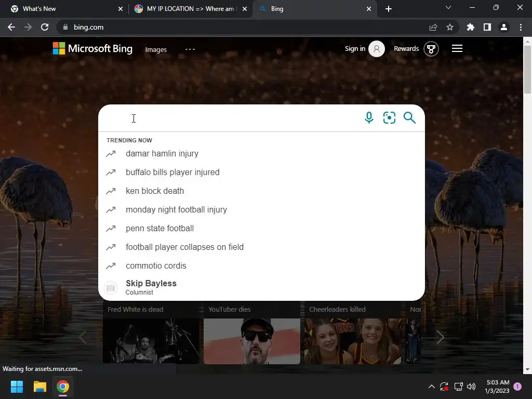This screenshot has width=532, height=399.
Task: Click the share page icon
Action: click(433, 27)
